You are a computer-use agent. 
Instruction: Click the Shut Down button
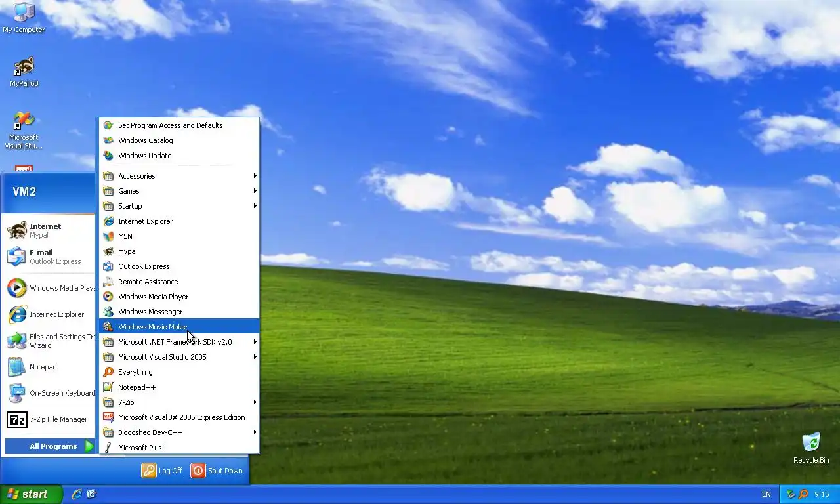217,471
